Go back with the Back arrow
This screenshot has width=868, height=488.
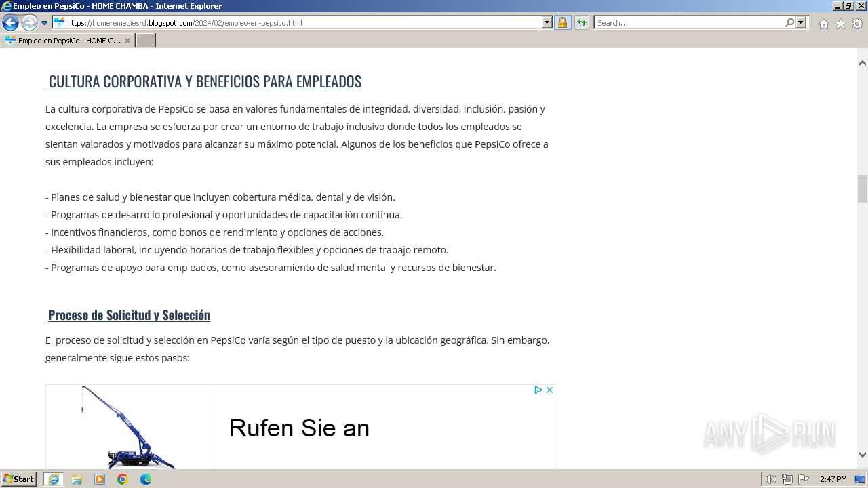pos(10,23)
